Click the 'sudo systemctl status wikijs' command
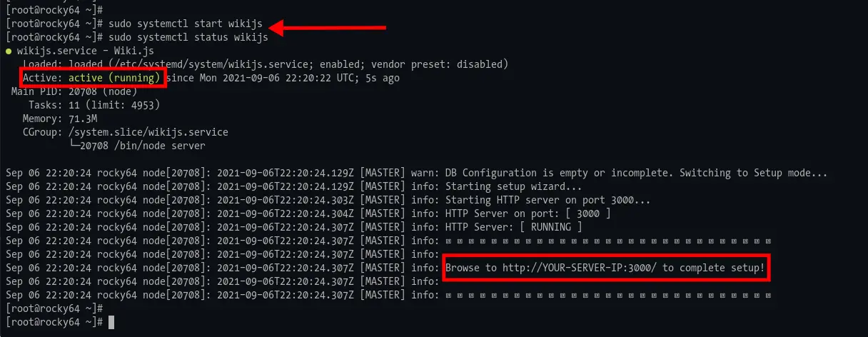868x337 pixels. 188,37
